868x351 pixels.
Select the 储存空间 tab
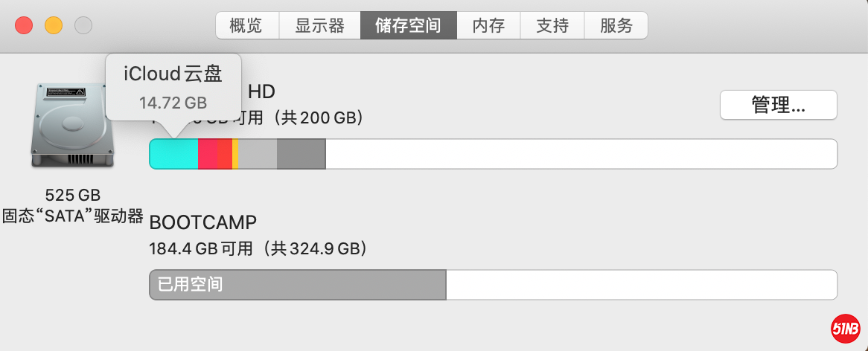pos(408,26)
